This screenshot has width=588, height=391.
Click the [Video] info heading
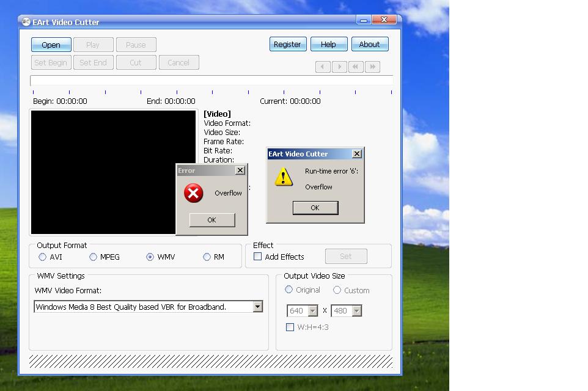tap(217, 114)
